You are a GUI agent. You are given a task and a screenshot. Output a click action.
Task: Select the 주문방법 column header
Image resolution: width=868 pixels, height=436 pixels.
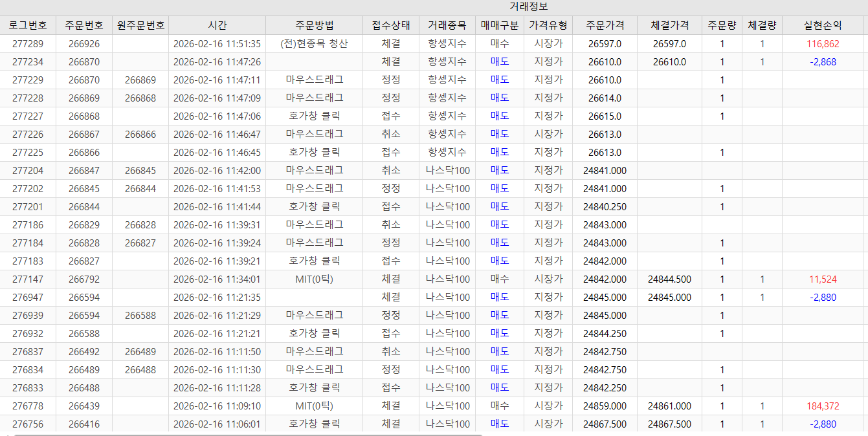pyautogui.click(x=315, y=25)
